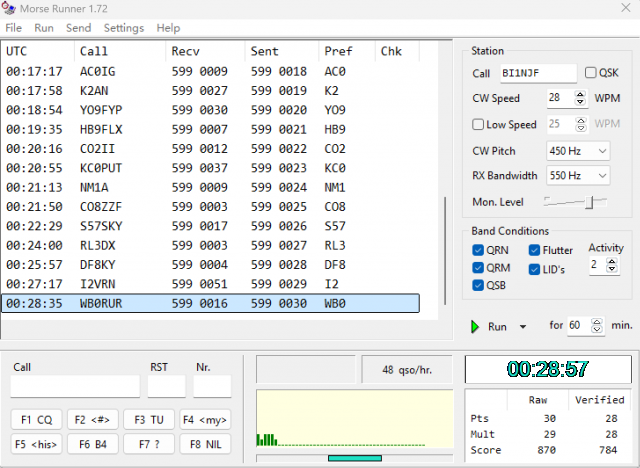The image size is (640, 468).
Task: Click the green Run play icon
Action: [x=475, y=326]
